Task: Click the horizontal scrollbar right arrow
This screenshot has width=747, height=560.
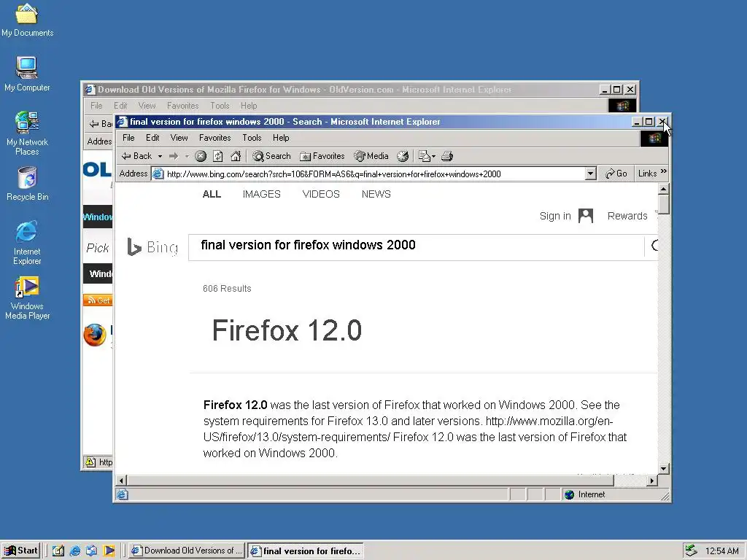Action: click(652, 481)
